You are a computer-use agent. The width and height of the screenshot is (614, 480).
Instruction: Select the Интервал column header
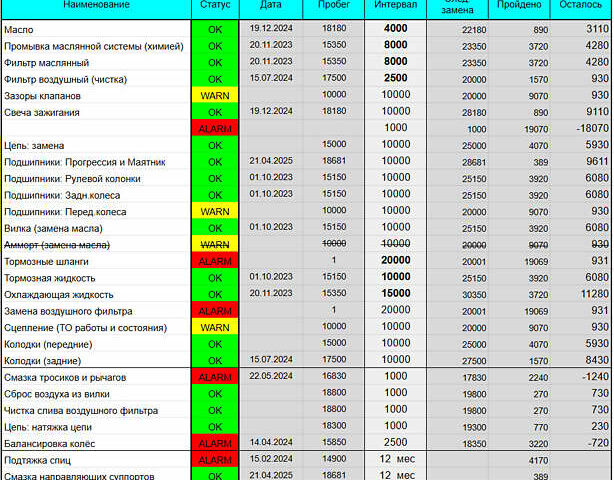click(x=395, y=6)
